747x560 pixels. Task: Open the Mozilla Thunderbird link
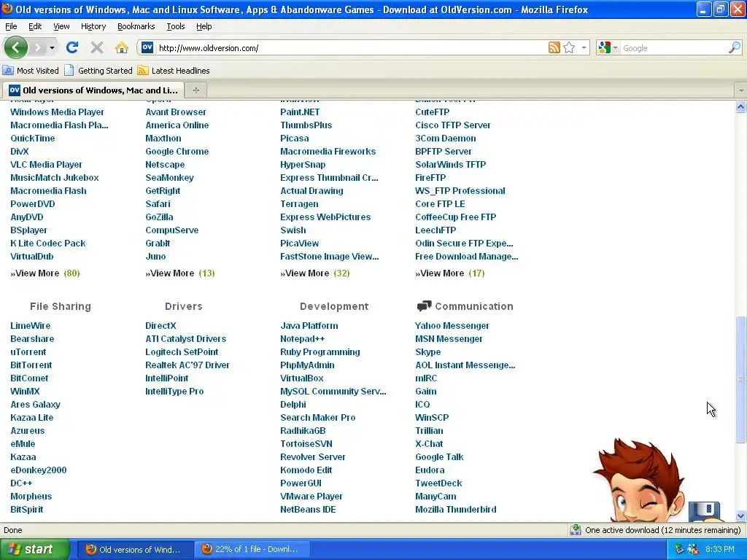pyautogui.click(x=455, y=510)
